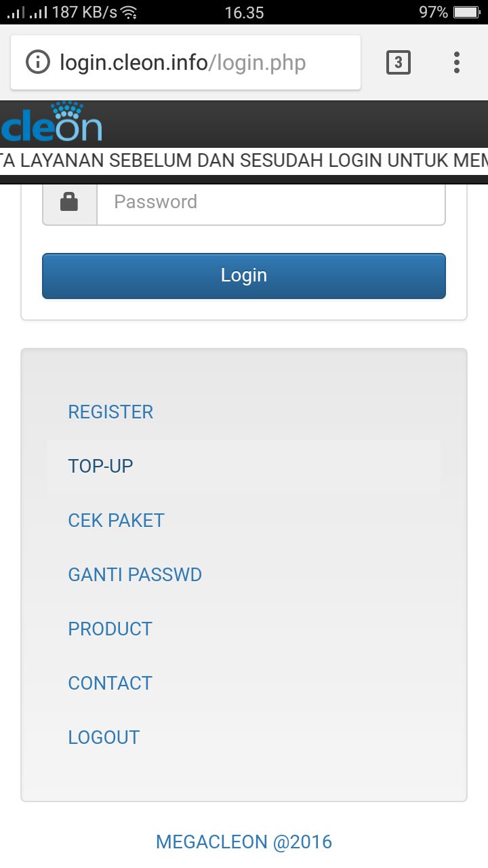Tap the Wi-Fi icon in status bar
The width and height of the screenshot is (488, 868).
point(129,12)
